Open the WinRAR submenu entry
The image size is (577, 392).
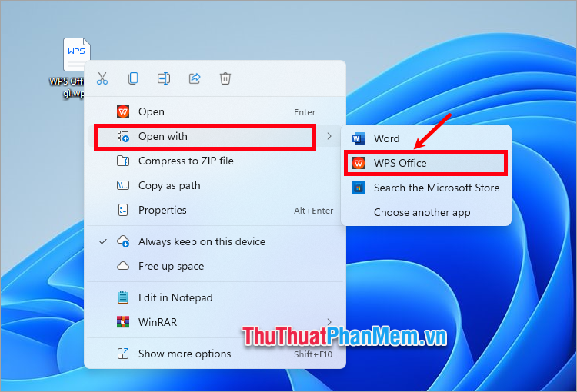point(215,322)
